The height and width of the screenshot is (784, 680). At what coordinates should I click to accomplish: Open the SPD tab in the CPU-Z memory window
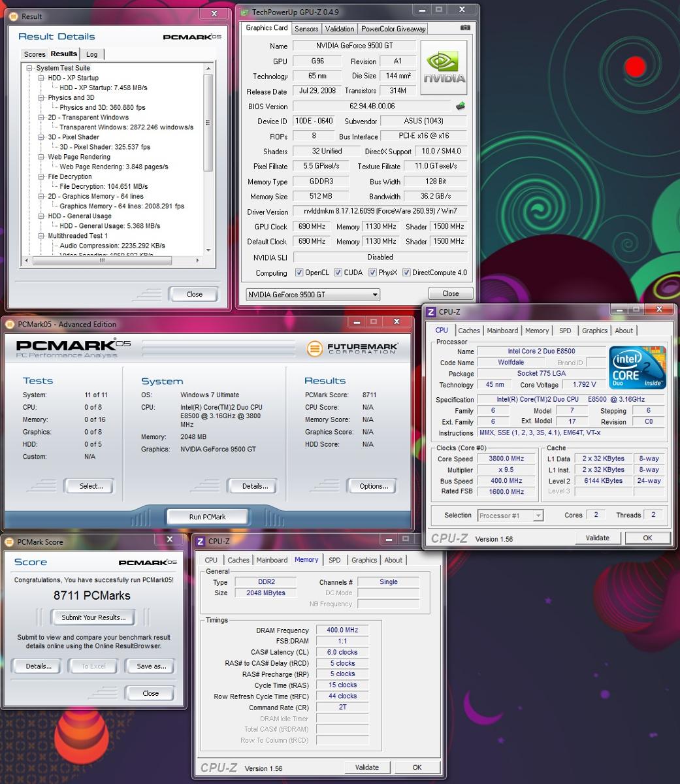coord(334,560)
